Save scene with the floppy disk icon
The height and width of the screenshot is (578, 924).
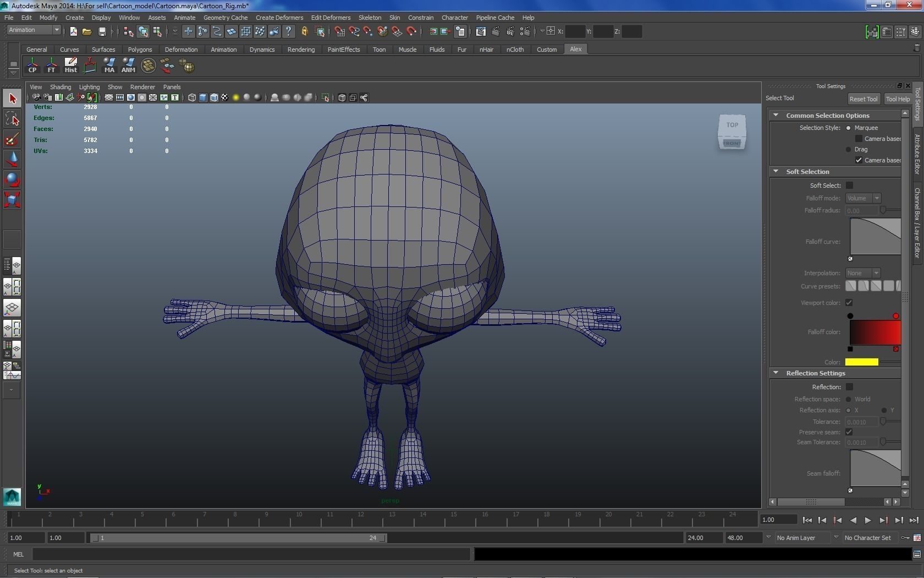click(x=102, y=32)
